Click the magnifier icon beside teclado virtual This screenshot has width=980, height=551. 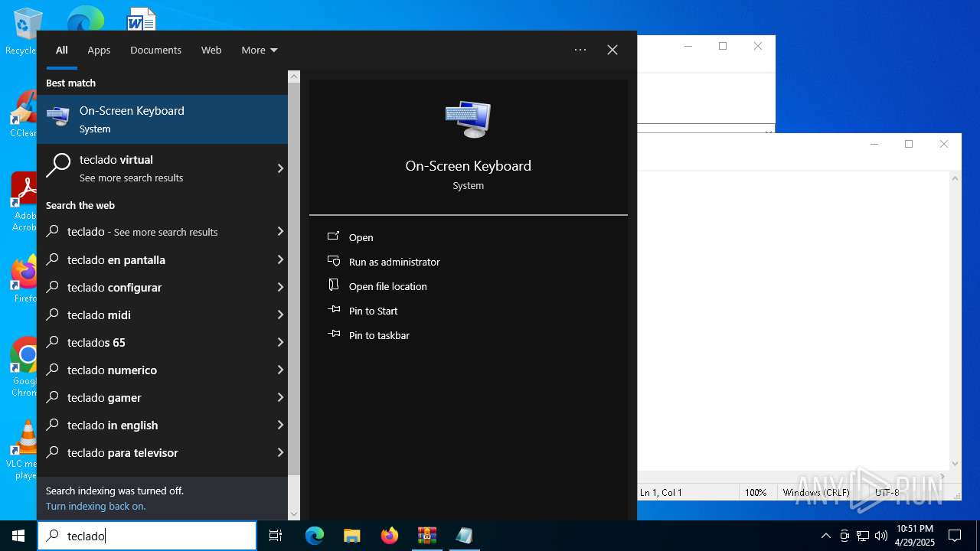pos(58,166)
